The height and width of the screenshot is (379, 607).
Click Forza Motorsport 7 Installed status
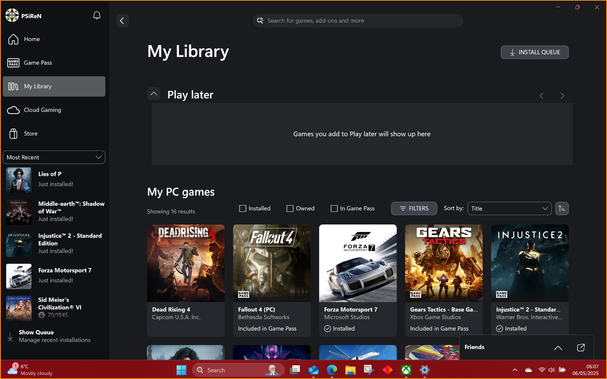[340, 329]
